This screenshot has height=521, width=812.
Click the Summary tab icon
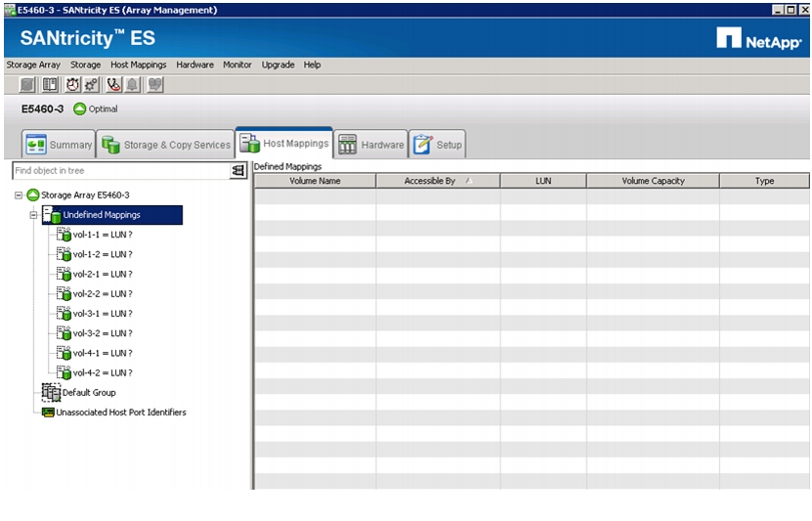tap(36, 145)
